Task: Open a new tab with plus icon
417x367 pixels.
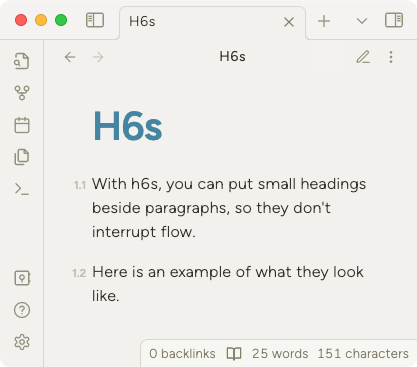Action: point(324,21)
